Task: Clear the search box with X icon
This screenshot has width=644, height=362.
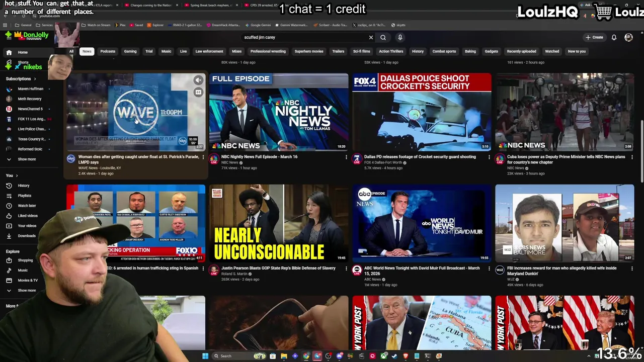Action: [x=371, y=37]
